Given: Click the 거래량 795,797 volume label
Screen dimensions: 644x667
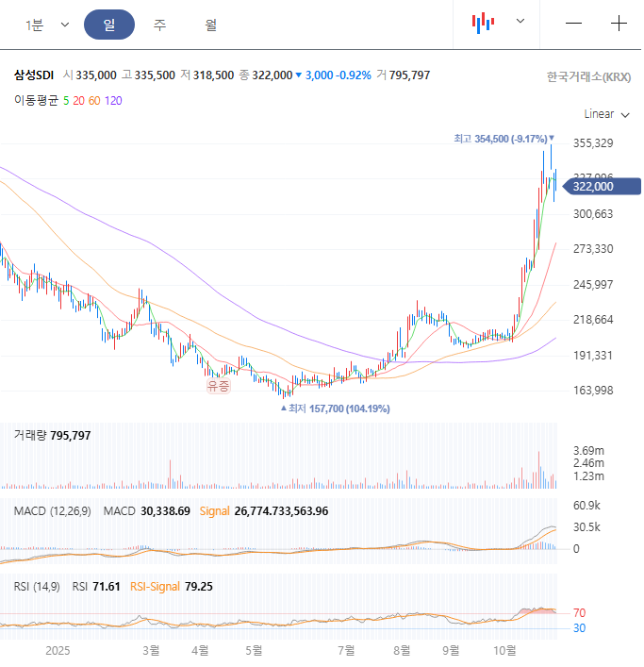Looking at the screenshot, I should [52, 436].
